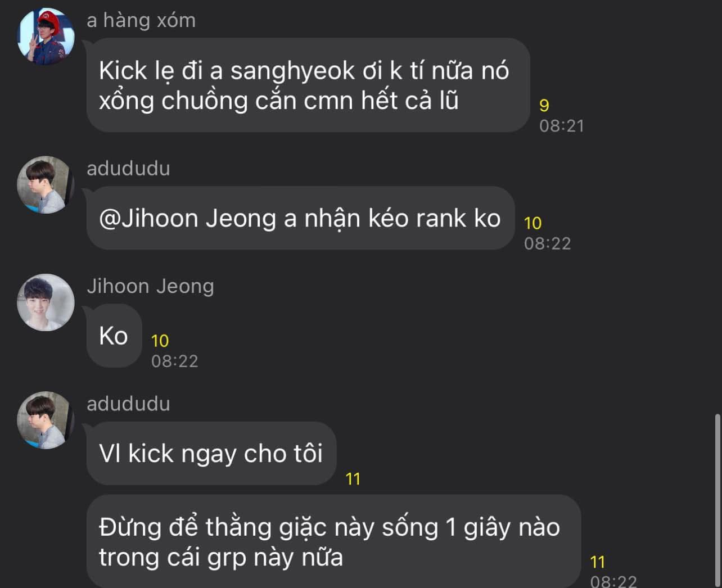
Task: Open a hàng xóm's profile avatar
Action: 46,37
